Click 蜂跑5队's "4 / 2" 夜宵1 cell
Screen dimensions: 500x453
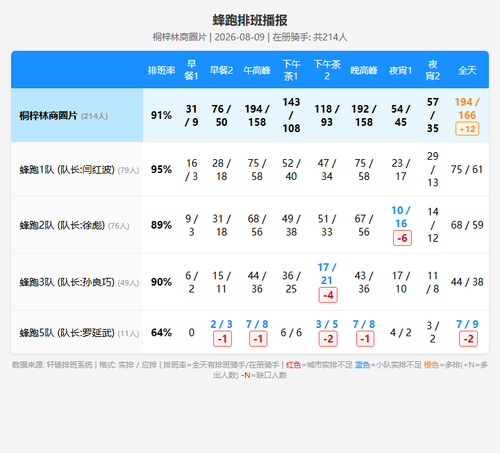coord(401,332)
